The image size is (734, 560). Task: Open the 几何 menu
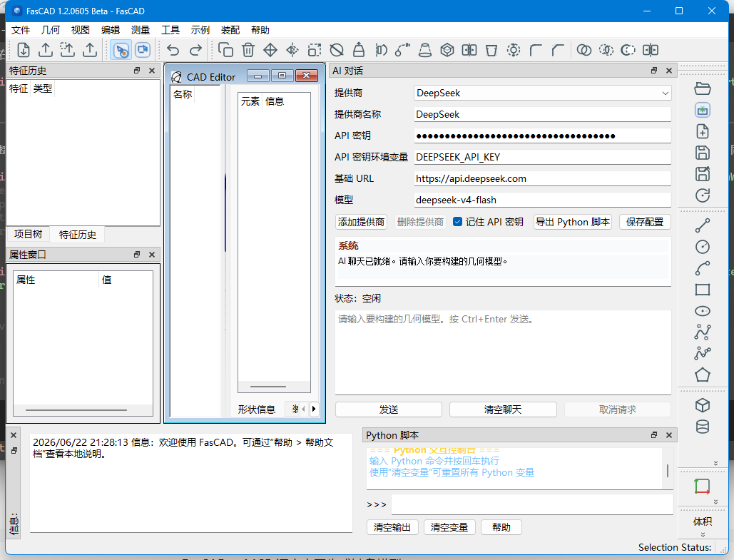pyautogui.click(x=51, y=30)
